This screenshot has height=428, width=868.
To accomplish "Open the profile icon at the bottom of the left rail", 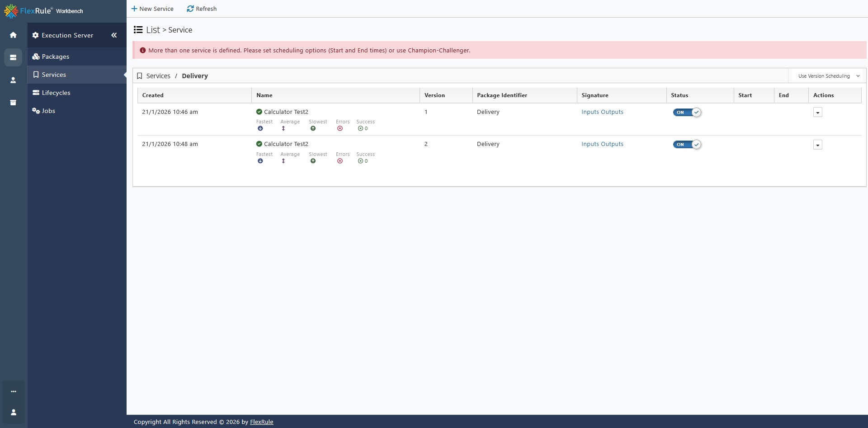I will click(14, 412).
